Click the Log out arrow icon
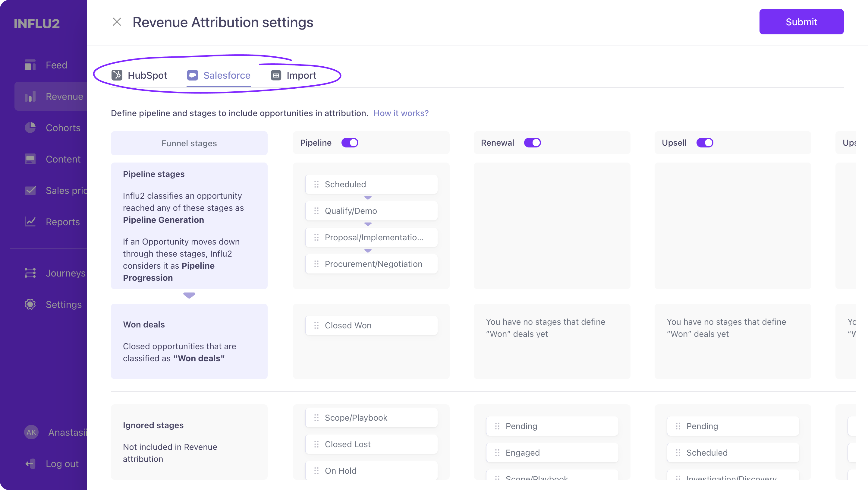Viewport: 868px width, 490px height. tap(30, 464)
